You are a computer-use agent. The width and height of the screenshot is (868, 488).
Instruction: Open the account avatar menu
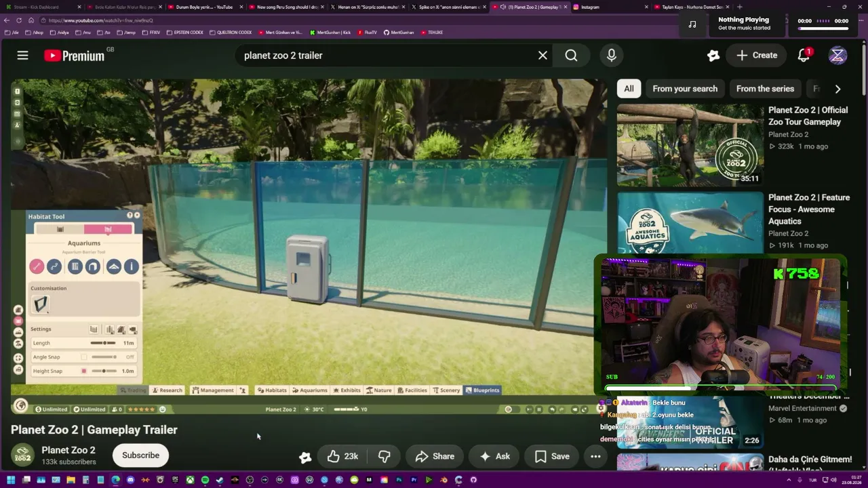[x=837, y=56]
